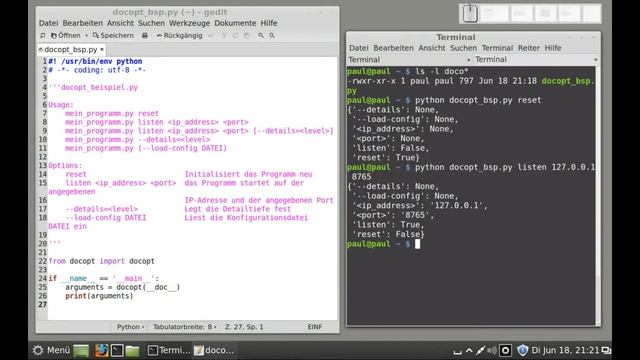Open the Hilfe menu in gedit
The width and height of the screenshot is (640, 360).
pos(269,23)
